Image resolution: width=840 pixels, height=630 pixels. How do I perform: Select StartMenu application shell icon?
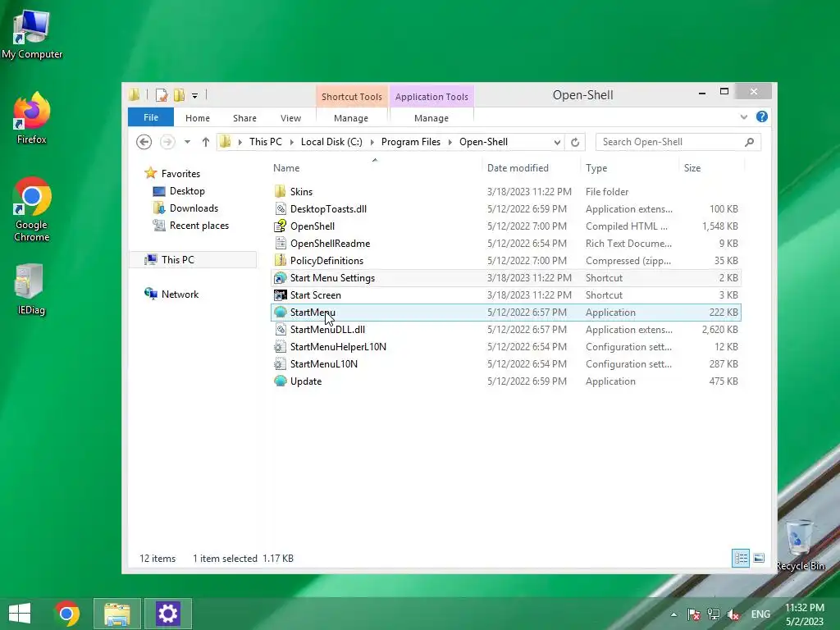pos(280,312)
